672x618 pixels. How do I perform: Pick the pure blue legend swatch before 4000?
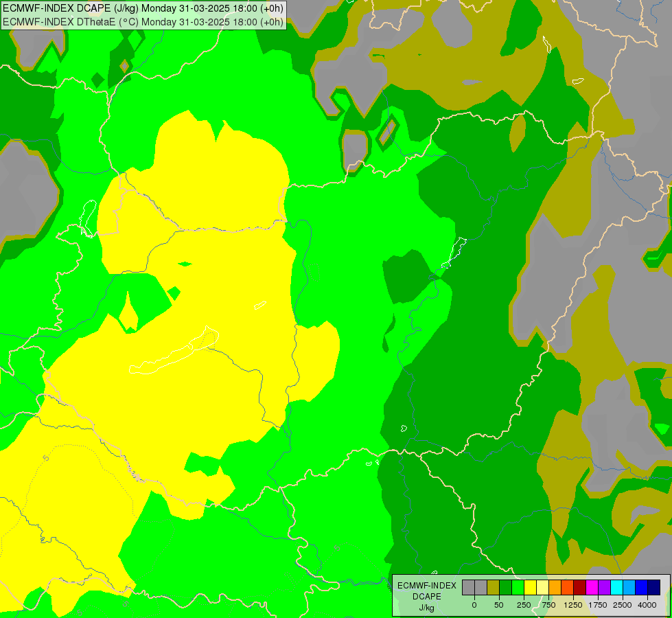pos(641,588)
